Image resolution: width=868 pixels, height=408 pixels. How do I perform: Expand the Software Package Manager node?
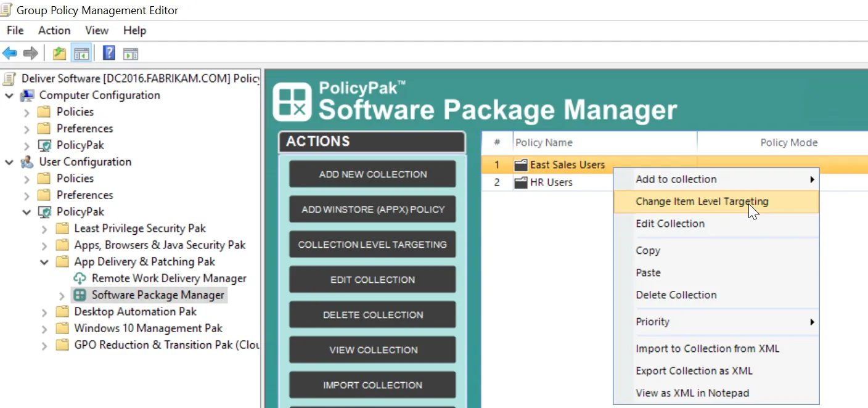pos(62,296)
